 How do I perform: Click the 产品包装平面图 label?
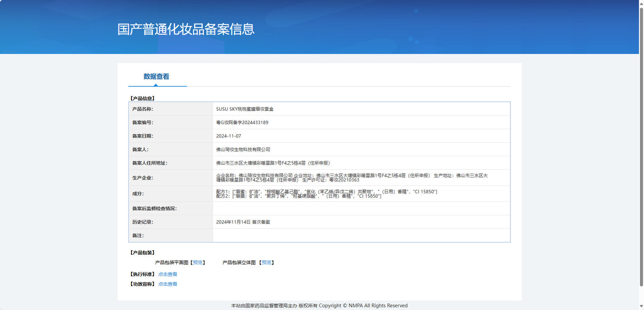(172, 263)
